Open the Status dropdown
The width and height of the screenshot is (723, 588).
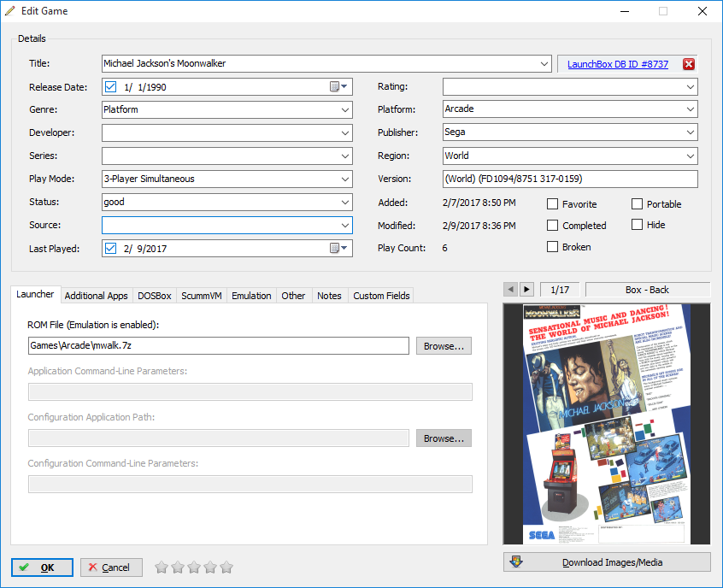tap(345, 202)
